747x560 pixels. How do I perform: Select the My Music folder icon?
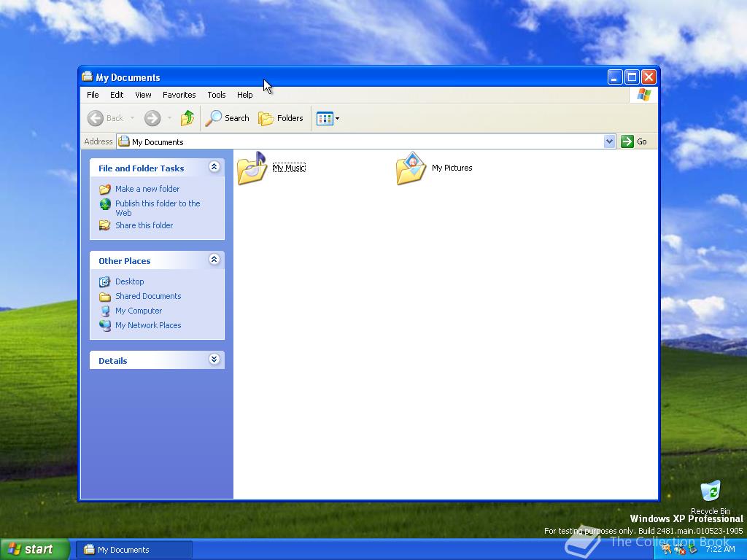pyautogui.click(x=252, y=168)
